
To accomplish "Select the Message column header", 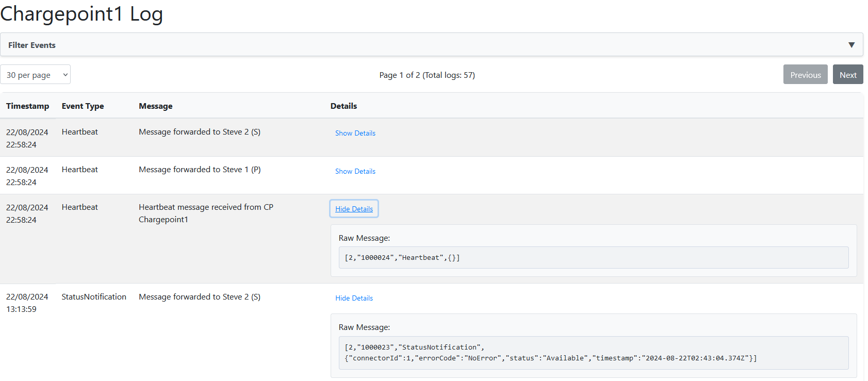I will [x=156, y=106].
